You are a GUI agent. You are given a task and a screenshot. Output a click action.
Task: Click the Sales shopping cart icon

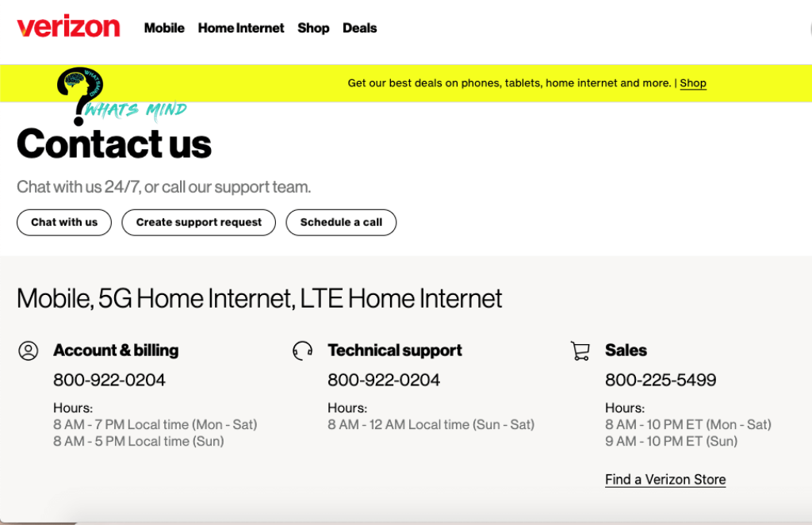pos(580,351)
